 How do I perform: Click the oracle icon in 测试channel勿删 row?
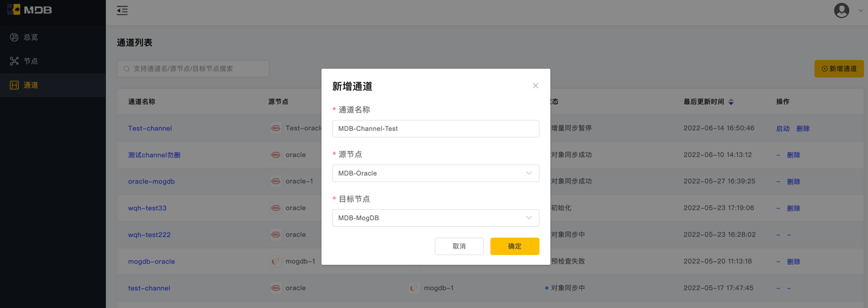[x=276, y=155]
